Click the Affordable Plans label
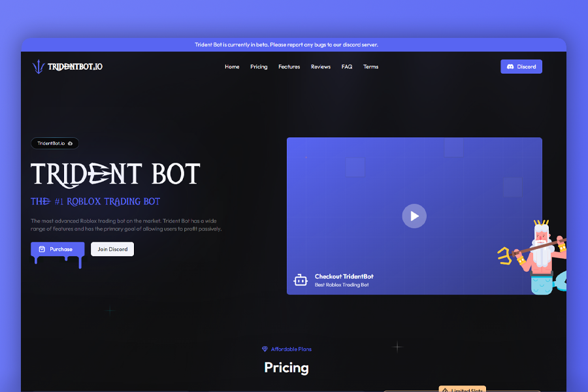 tap(291, 350)
